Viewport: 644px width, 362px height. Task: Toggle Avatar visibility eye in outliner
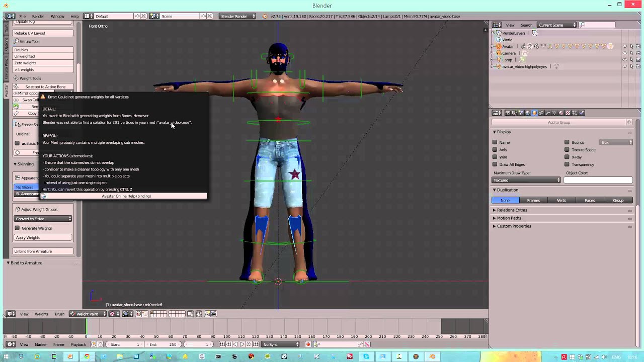tap(625, 46)
